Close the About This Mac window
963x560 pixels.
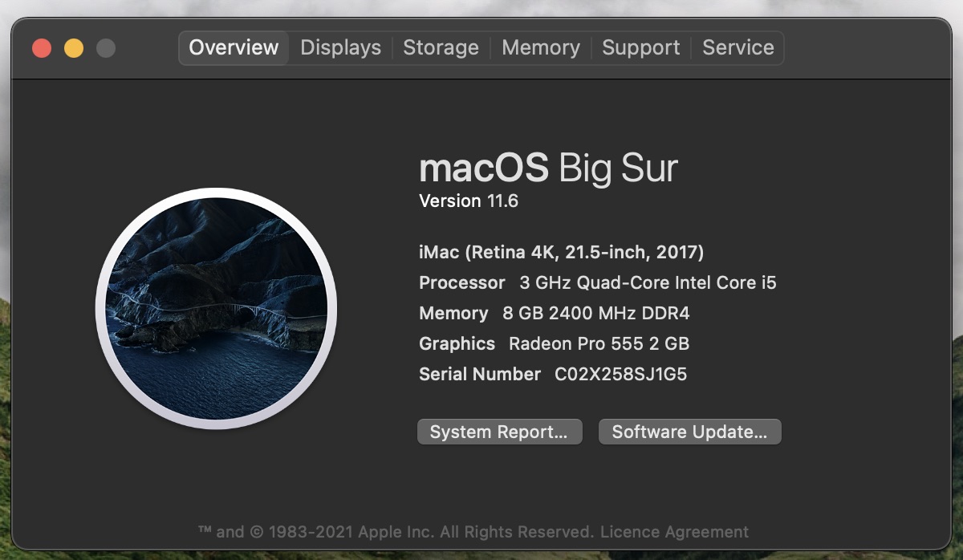pos(42,48)
